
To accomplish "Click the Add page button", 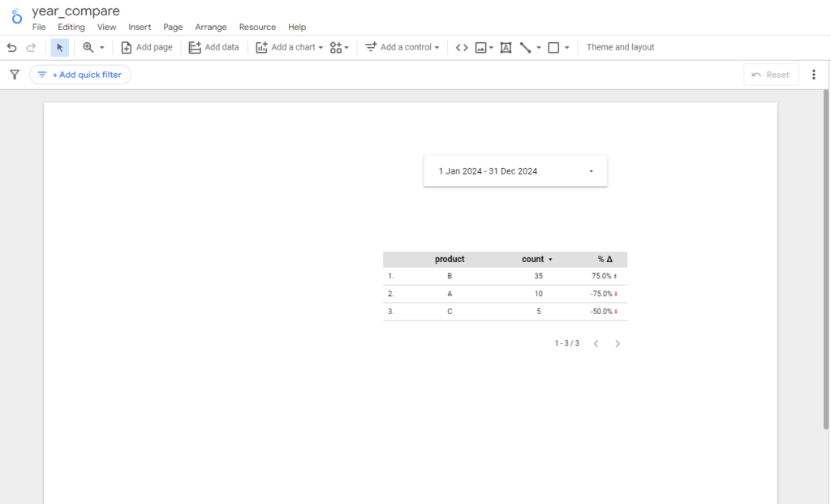I will pyautogui.click(x=147, y=48).
